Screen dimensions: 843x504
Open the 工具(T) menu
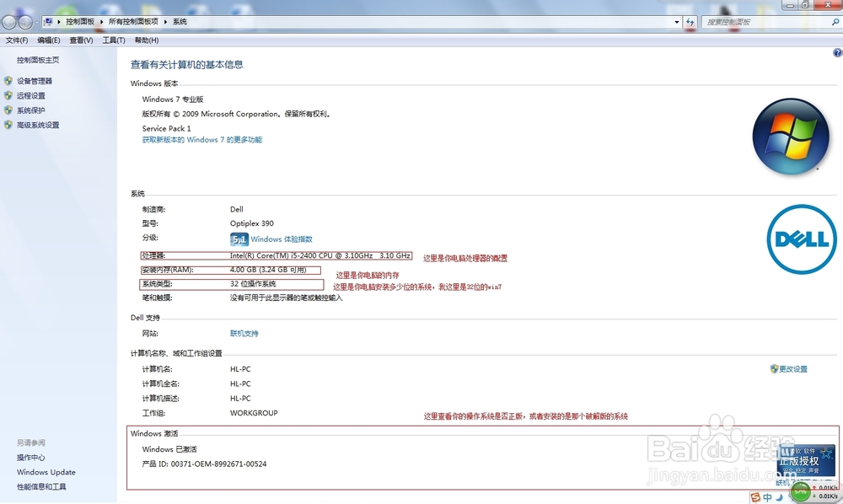point(114,40)
